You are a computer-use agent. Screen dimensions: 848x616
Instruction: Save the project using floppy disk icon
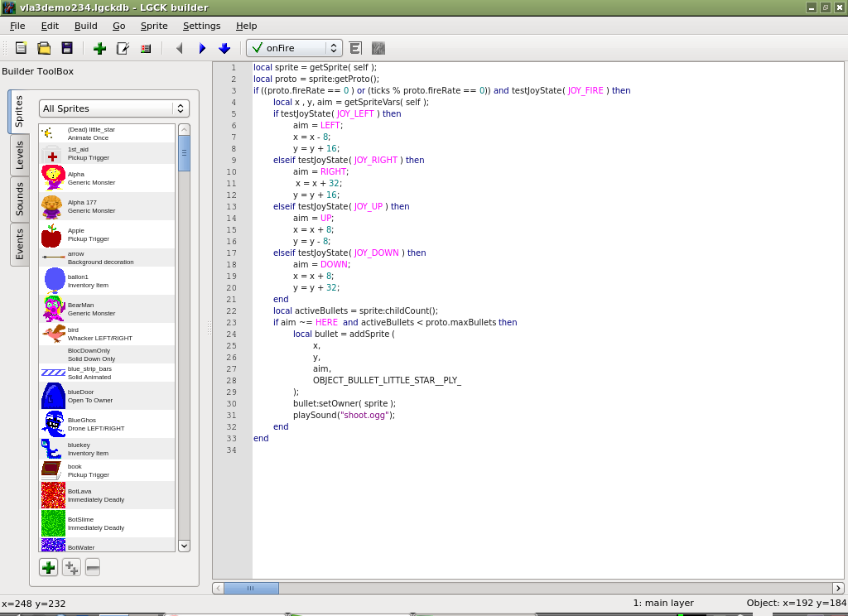[x=67, y=48]
